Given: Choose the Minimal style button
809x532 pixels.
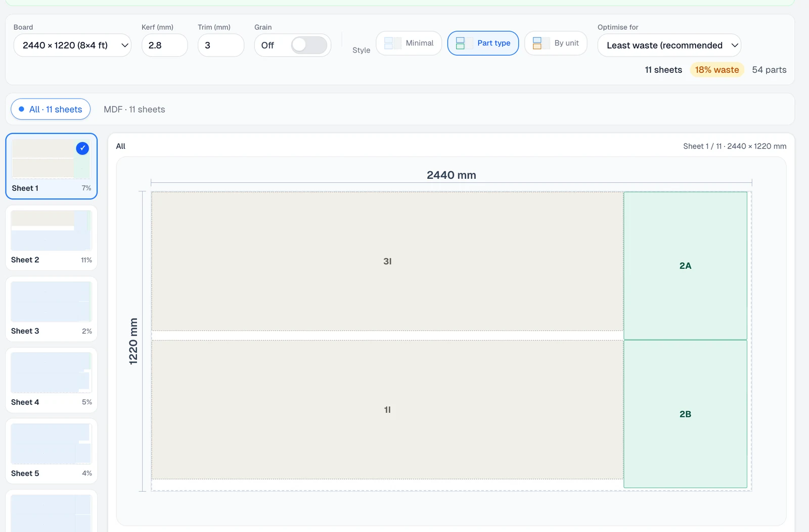Looking at the screenshot, I should point(409,43).
